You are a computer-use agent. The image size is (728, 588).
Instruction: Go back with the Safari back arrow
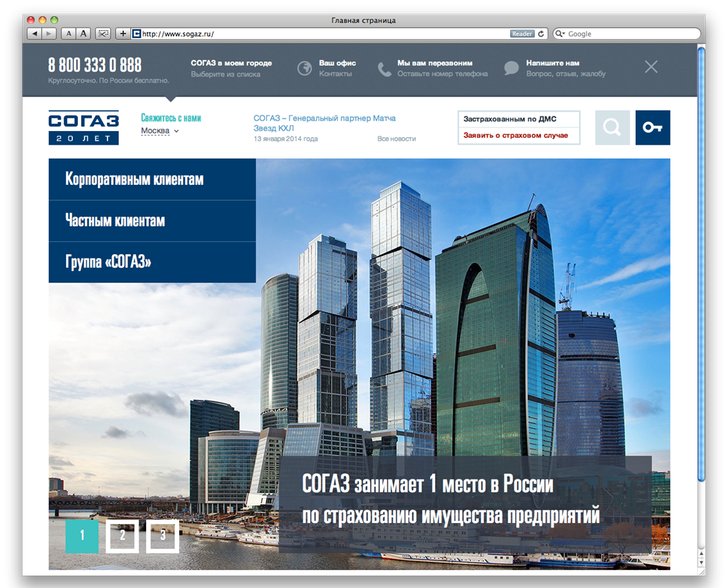click(x=35, y=33)
